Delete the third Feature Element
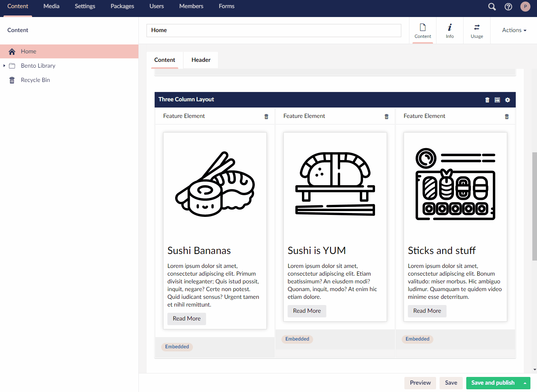 pyautogui.click(x=507, y=116)
